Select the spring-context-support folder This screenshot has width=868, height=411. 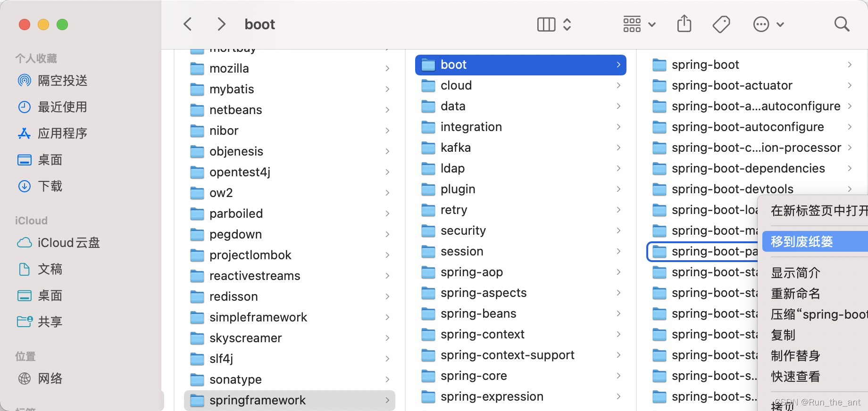tap(520, 355)
